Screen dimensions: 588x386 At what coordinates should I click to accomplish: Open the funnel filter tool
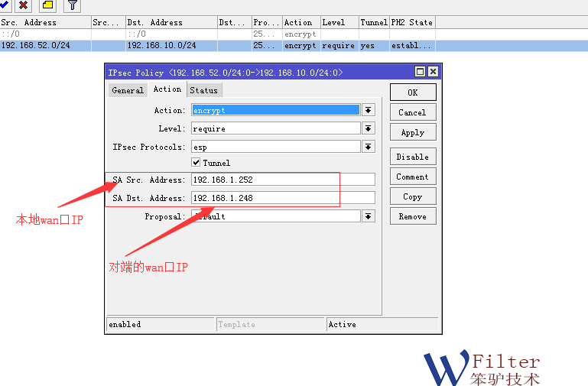pos(72,5)
